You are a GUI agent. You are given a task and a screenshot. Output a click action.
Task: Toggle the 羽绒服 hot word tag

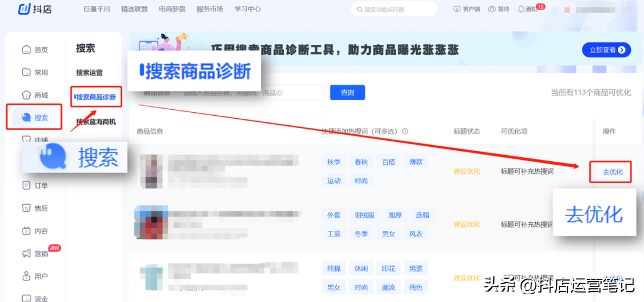[364, 215]
